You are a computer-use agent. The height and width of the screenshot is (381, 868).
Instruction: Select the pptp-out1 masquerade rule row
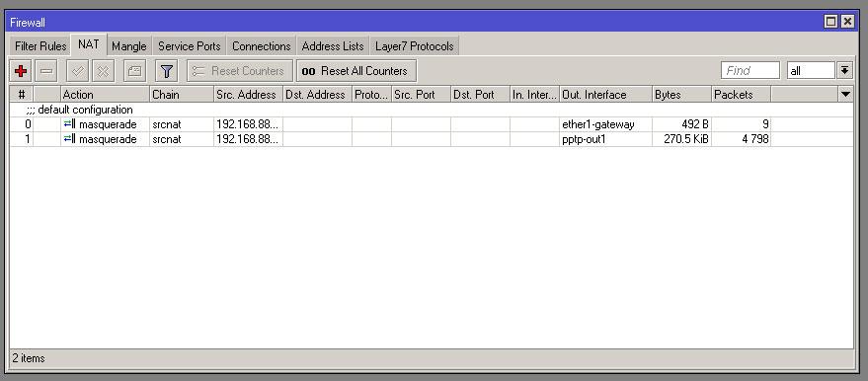[432, 139]
